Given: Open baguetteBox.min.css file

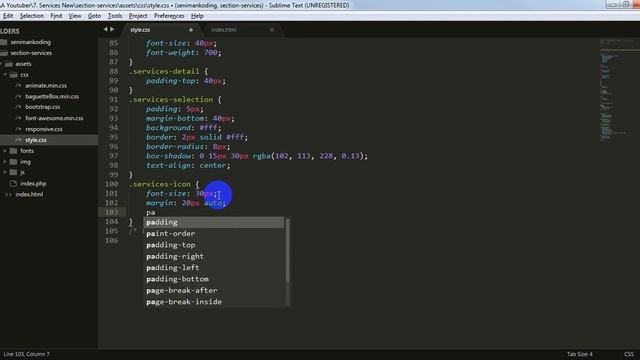Looking at the screenshot, I should point(52,96).
